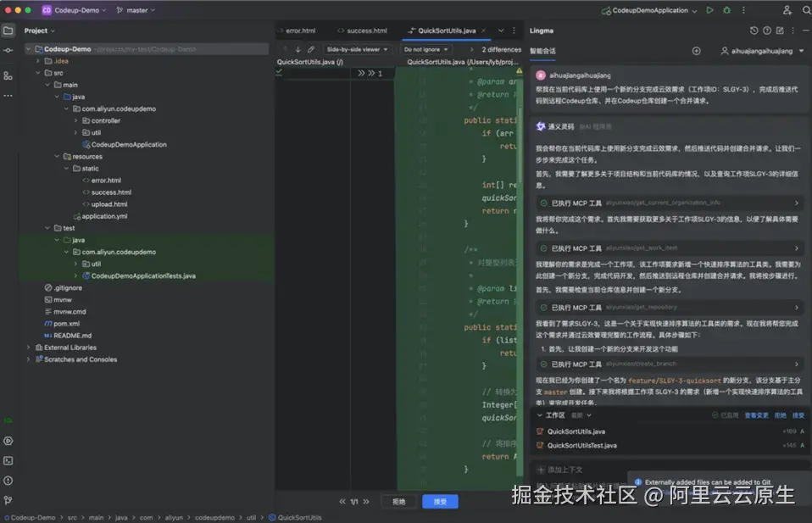Open CodeupDemoApplication run configuration dropdown
The width and height of the screenshot is (812, 523).
click(x=649, y=10)
